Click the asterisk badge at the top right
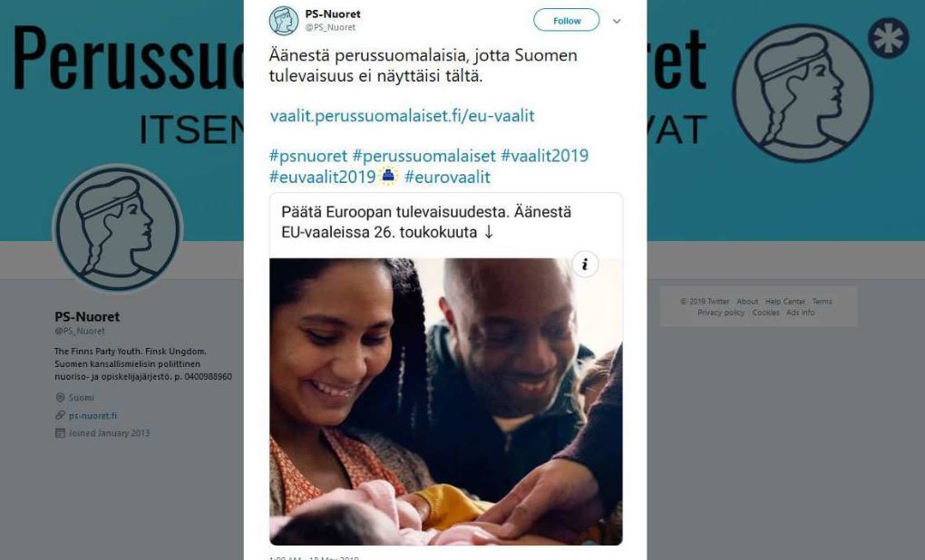Viewport: 925px width, 560px height. (888, 38)
